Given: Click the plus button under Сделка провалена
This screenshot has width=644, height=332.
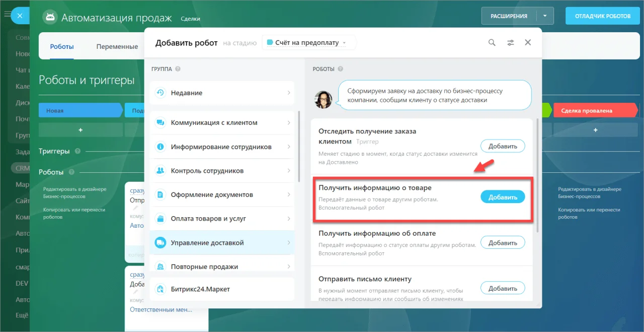Looking at the screenshot, I should pyautogui.click(x=596, y=130).
